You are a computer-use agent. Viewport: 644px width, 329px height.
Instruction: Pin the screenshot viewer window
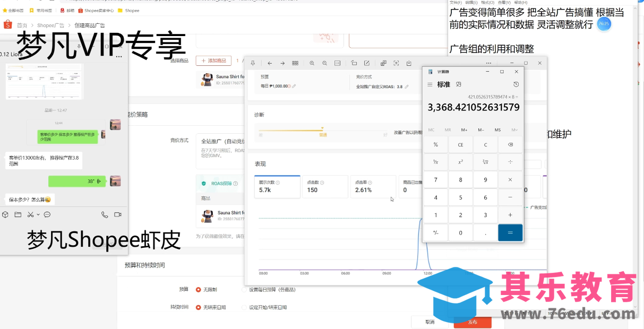point(253,63)
